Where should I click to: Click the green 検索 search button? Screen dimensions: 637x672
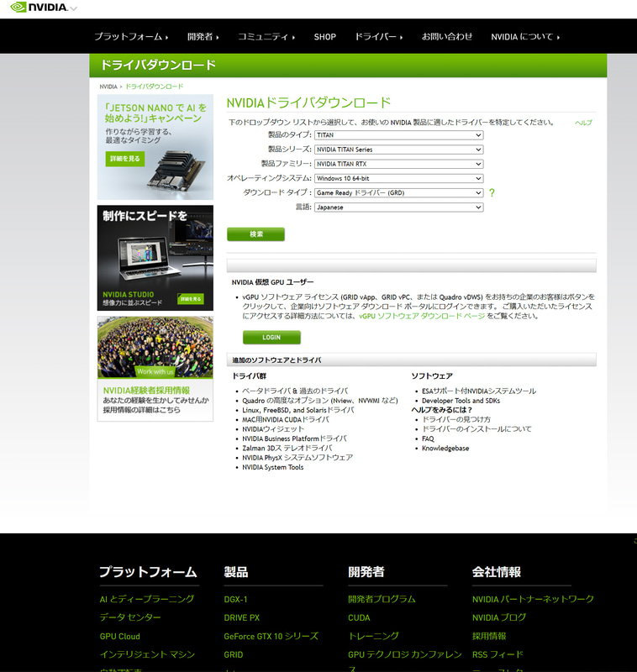(x=256, y=234)
